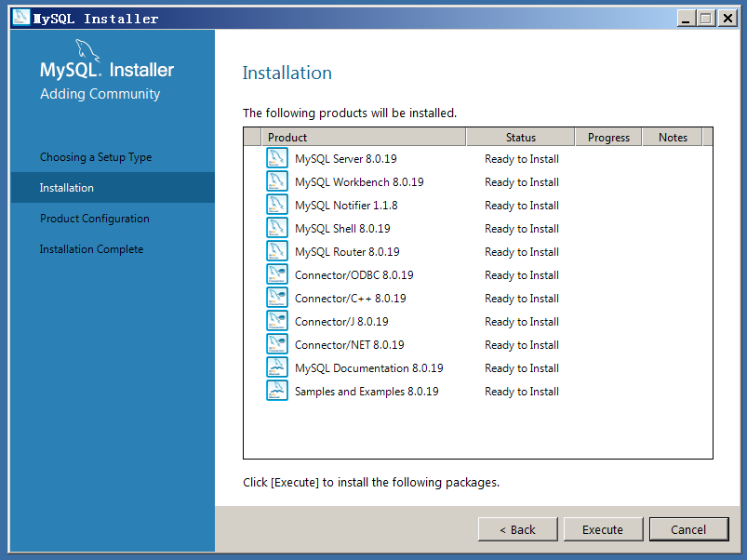Click the Connector/C++ 8.0.19 icon

pyautogui.click(x=277, y=298)
